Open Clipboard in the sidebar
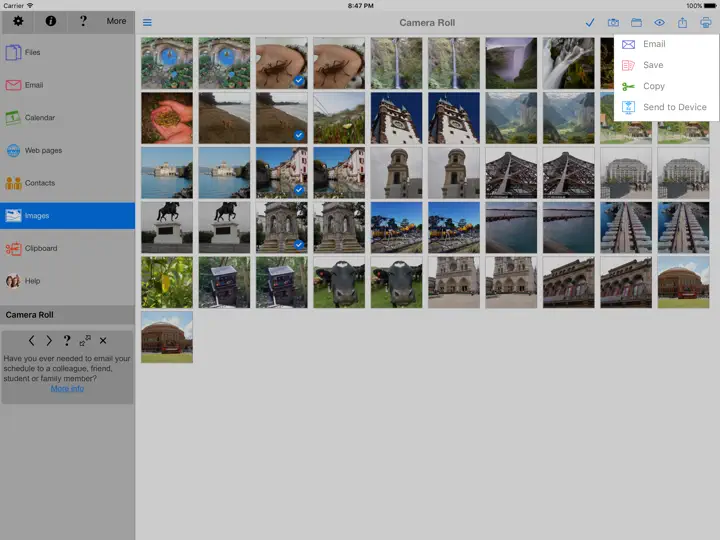The image size is (720, 540). point(68,248)
